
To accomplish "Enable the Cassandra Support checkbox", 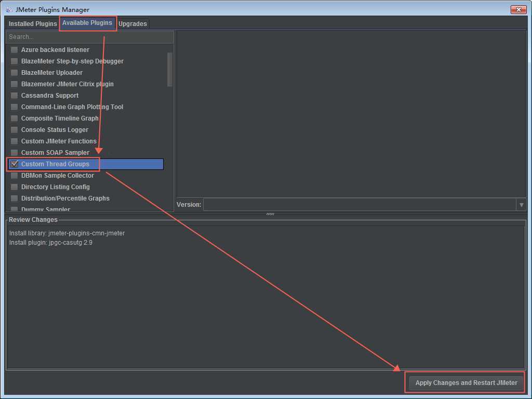I will (x=14, y=96).
